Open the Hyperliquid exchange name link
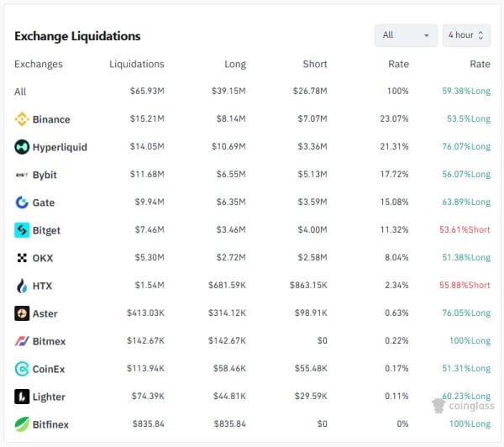504x447 pixels. (60, 147)
